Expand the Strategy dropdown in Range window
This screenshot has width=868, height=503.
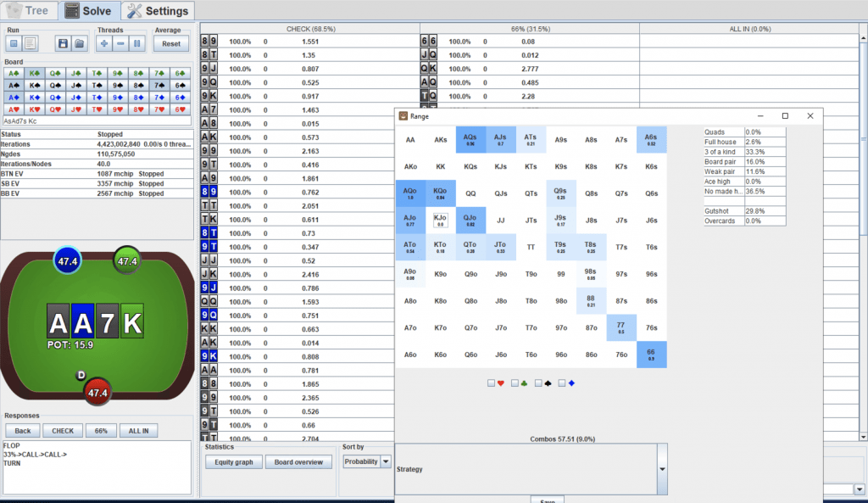click(x=662, y=468)
